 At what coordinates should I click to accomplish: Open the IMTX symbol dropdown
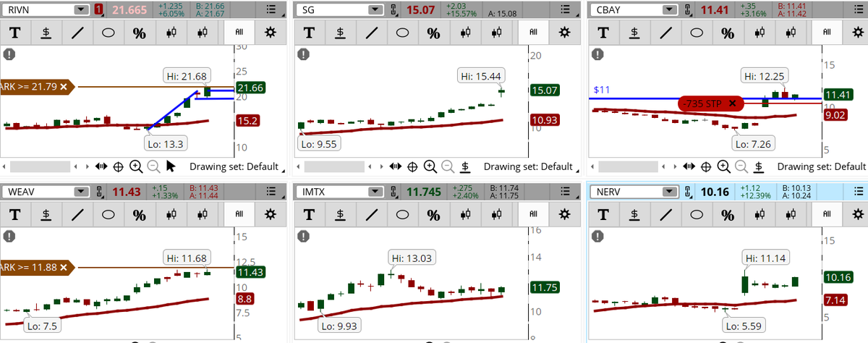pyautogui.click(x=375, y=192)
